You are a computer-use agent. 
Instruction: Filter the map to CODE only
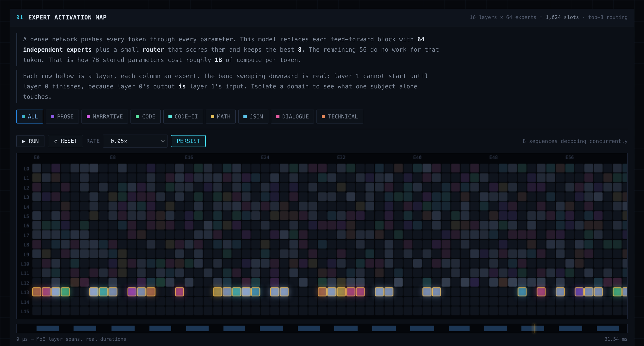145,117
